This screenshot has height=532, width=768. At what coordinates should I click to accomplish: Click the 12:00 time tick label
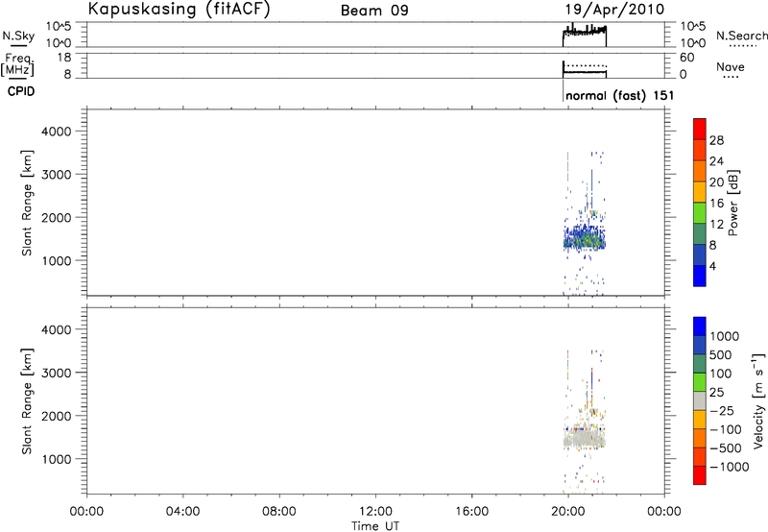pos(375,512)
